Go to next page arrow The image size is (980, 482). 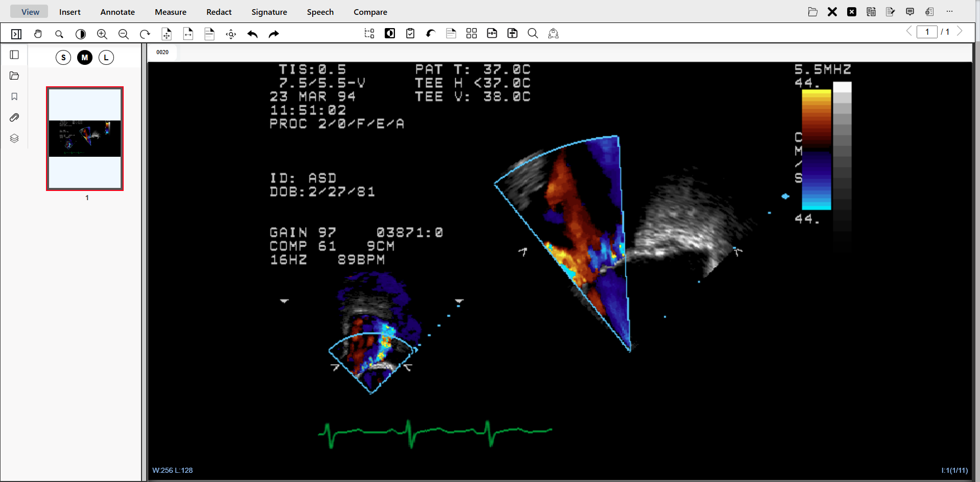pos(960,31)
